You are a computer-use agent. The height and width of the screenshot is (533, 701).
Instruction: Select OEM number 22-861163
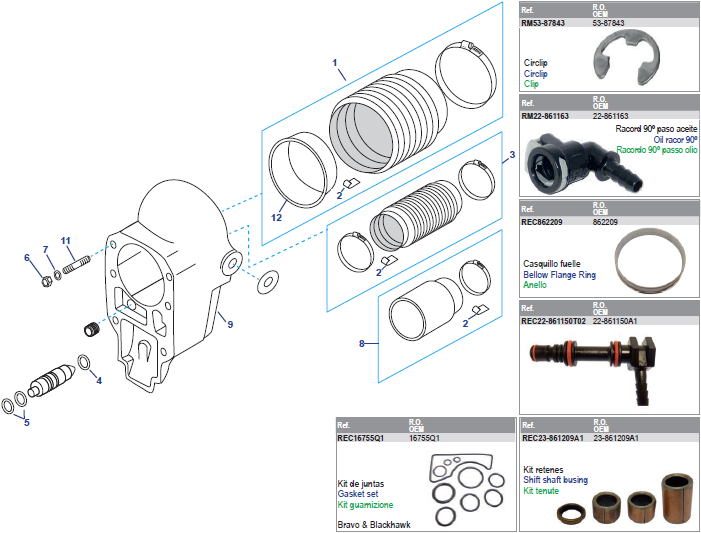[610, 116]
